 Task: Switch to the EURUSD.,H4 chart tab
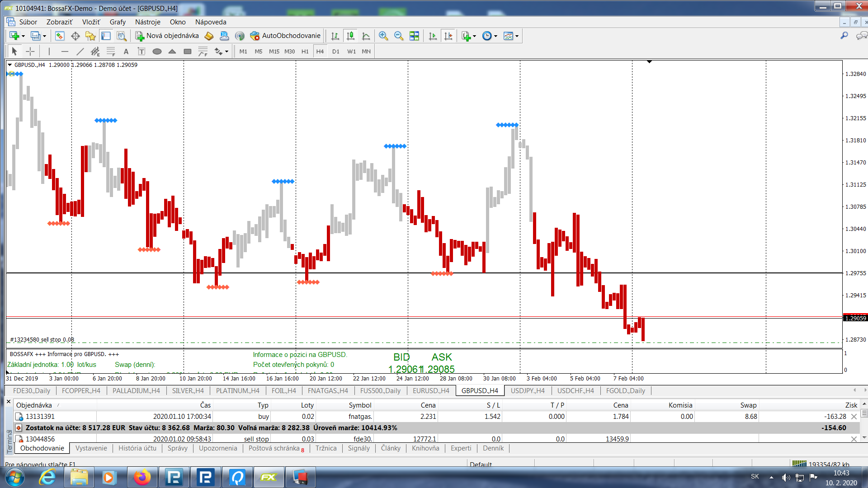coord(430,391)
